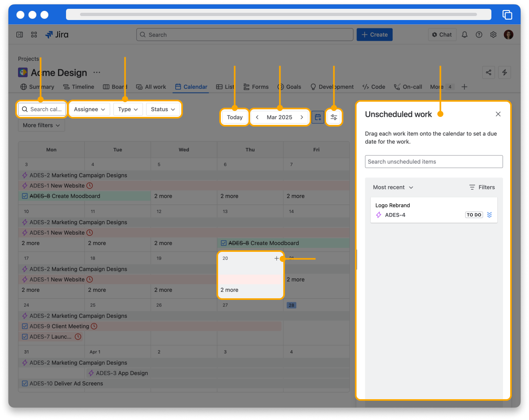This screenshot has height=420, width=529.
Task: Go to previous month arrow
Action: (257, 117)
